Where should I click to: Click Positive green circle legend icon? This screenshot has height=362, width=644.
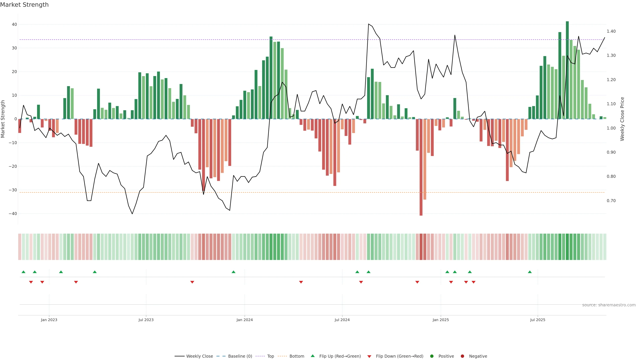pos(432,356)
